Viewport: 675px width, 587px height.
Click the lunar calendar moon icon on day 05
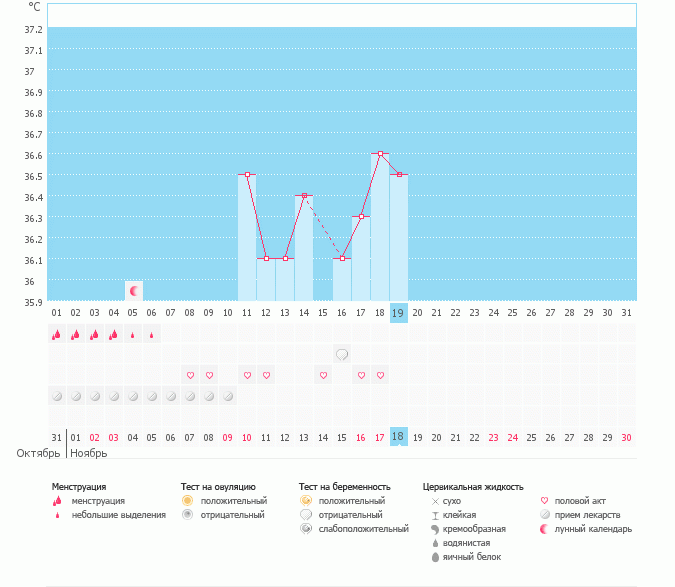pyautogui.click(x=134, y=290)
